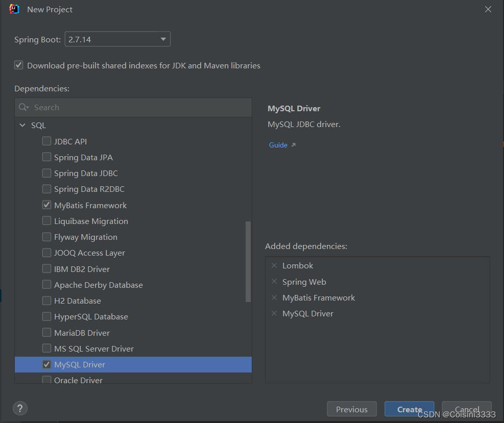Collapse the SQL dependencies section
This screenshot has width=504, height=423.
[x=22, y=125]
